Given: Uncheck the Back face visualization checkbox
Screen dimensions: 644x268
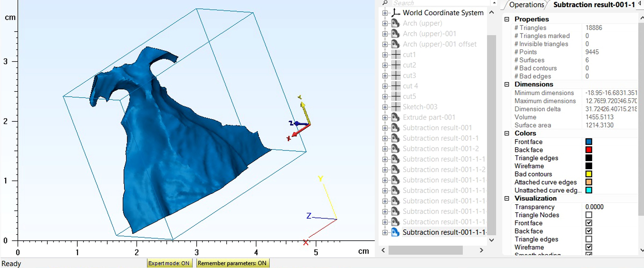Looking at the screenshot, I should click(x=588, y=231).
